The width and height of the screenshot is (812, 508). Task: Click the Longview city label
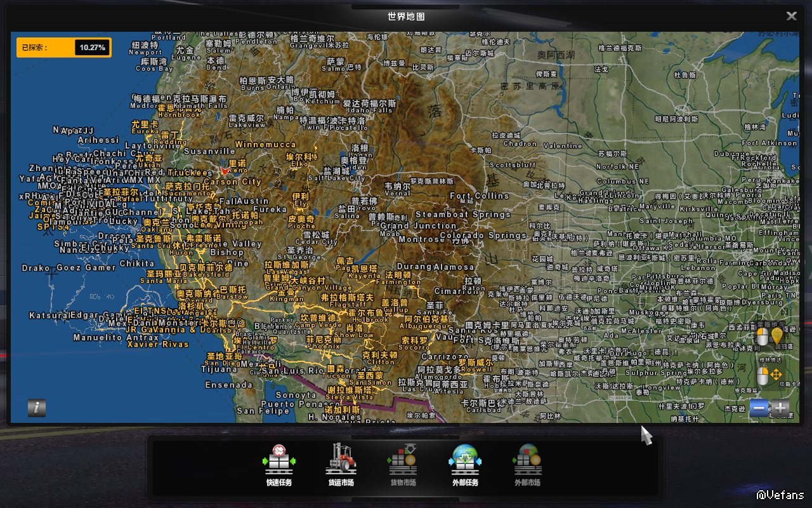pyautogui.click(x=662, y=388)
